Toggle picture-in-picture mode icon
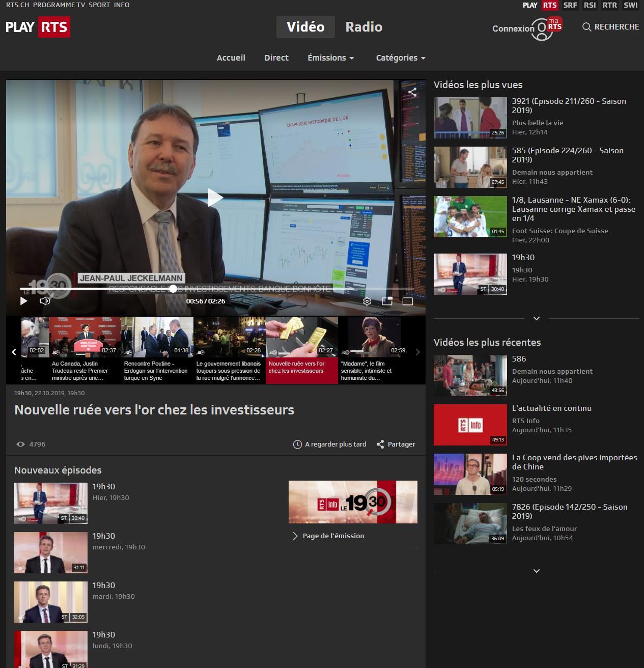 pyautogui.click(x=387, y=301)
